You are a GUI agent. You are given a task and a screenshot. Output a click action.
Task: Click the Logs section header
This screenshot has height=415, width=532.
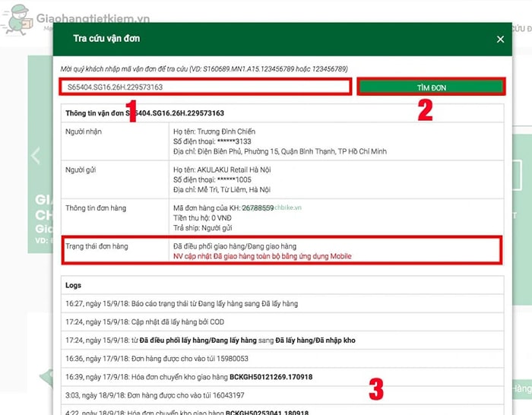click(x=74, y=286)
